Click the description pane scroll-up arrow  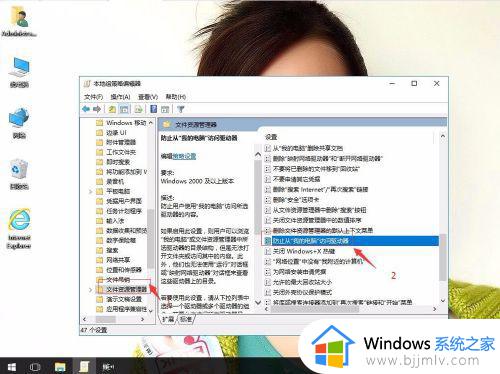pos(258,154)
